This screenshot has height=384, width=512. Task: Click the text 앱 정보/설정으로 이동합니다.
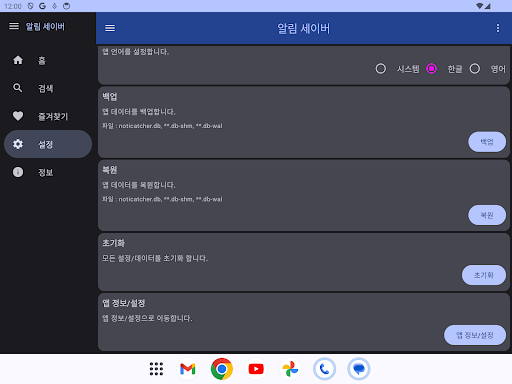147,318
